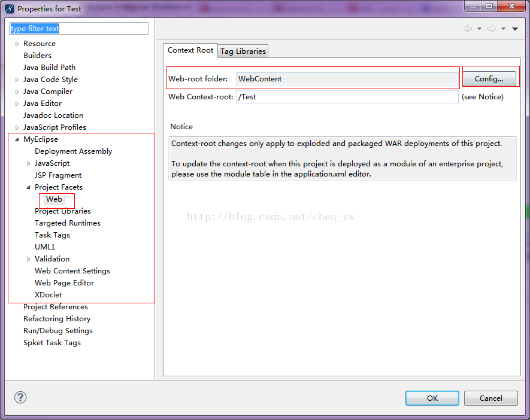
Task: Select Task Tags under MyEclipse
Action: tap(52, 235)
